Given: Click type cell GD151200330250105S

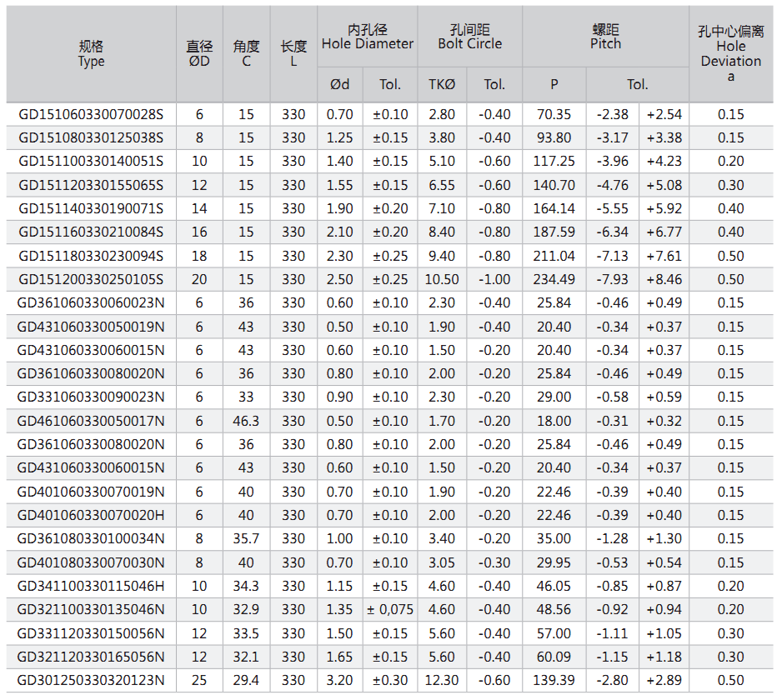Looking at the screenshot, I should click(91, 280).
